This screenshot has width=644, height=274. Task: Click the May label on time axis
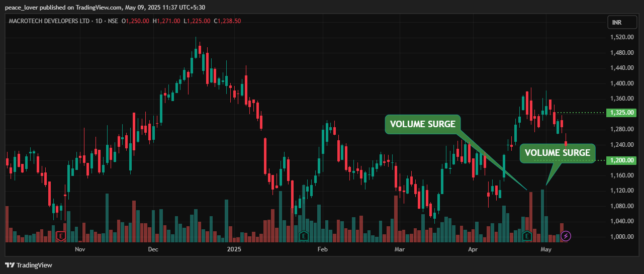click(x=546, y=249)
